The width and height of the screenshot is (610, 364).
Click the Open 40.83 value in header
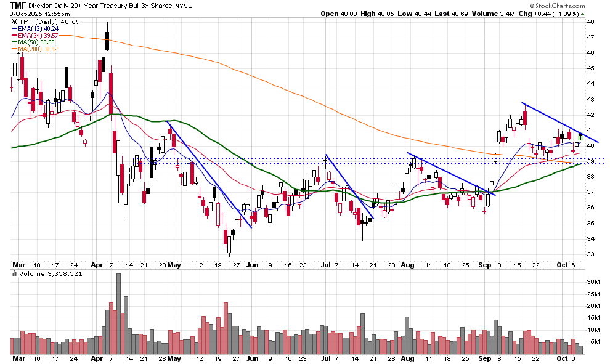pyautogui.click(x=335, y=14)
